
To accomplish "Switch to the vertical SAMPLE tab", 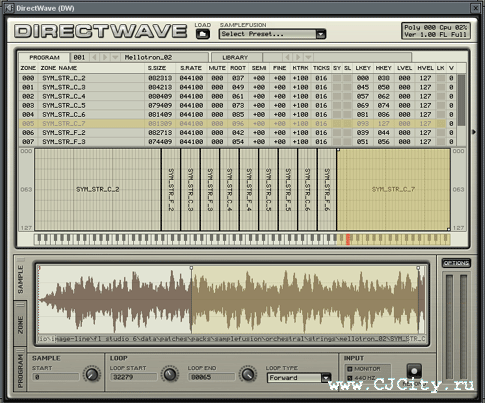I will pos(20,279).
